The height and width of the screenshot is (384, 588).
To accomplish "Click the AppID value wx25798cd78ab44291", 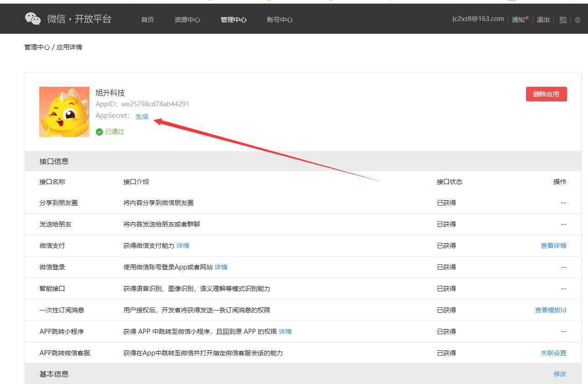I will click(x=155, y=104).
